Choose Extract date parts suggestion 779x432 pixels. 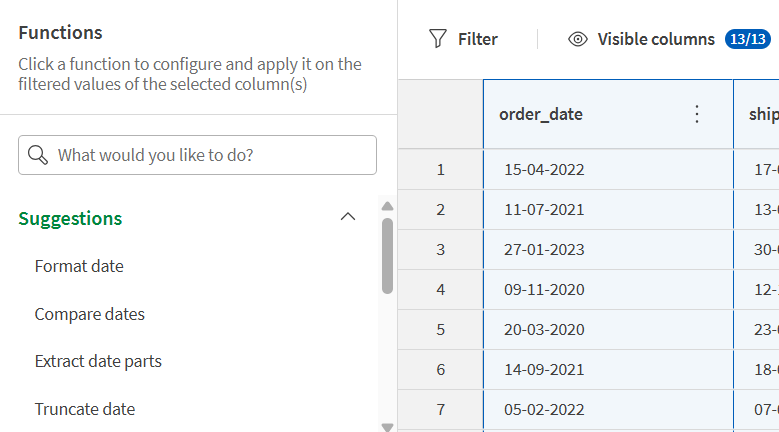(x=98, y=361)
